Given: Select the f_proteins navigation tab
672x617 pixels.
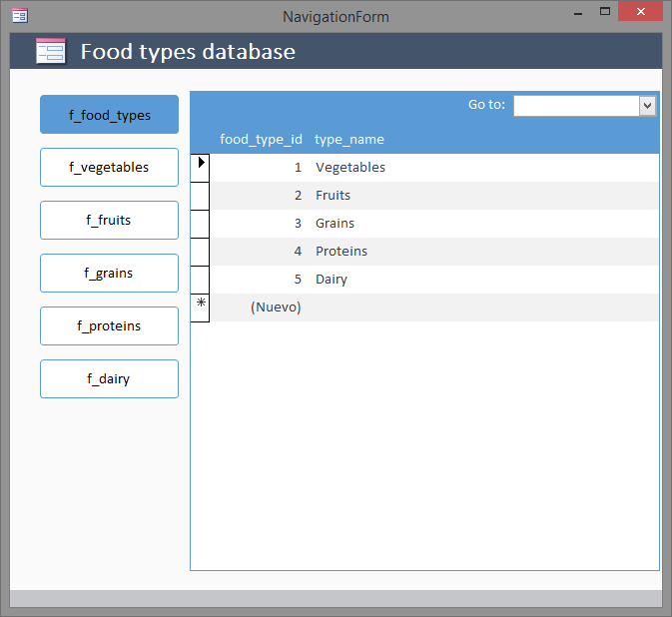Looking at the screenshot, I should coord(109,326).
